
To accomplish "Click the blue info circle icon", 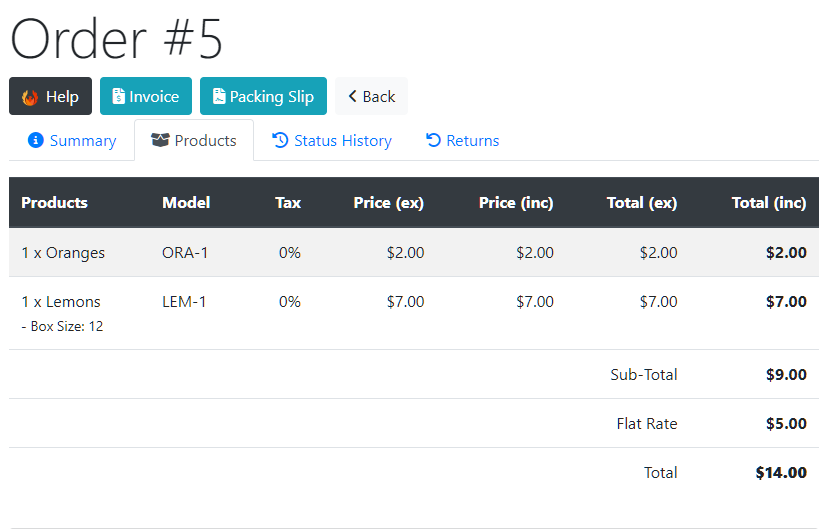I will [35, 140].
